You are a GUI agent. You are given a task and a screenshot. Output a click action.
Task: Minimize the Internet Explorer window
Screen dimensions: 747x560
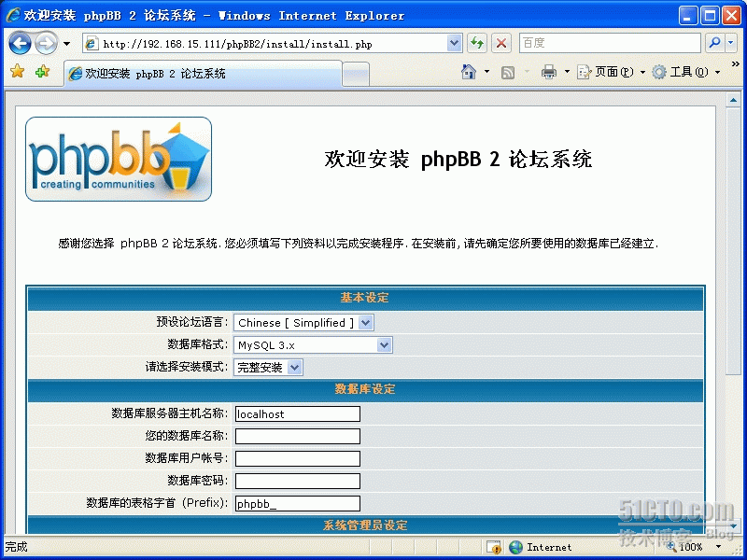coord(687,16)
